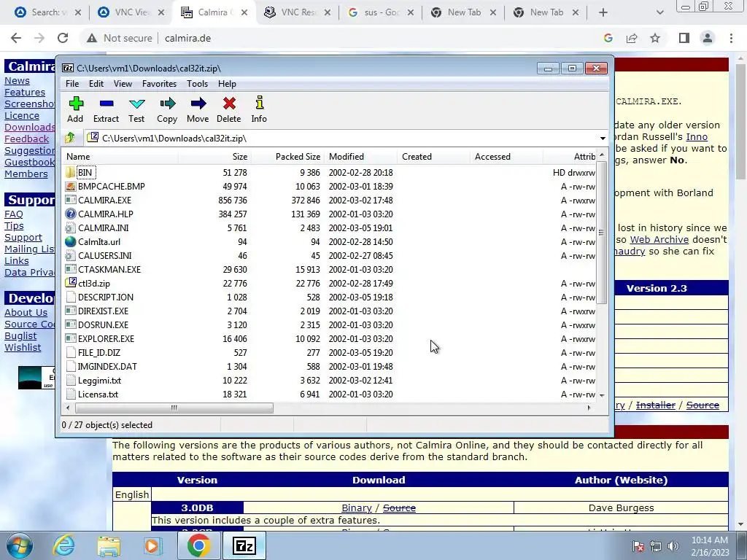This screenshot has height=560, width=747.
Task: Open the Features link on the webpage
Action: [25, 93]
